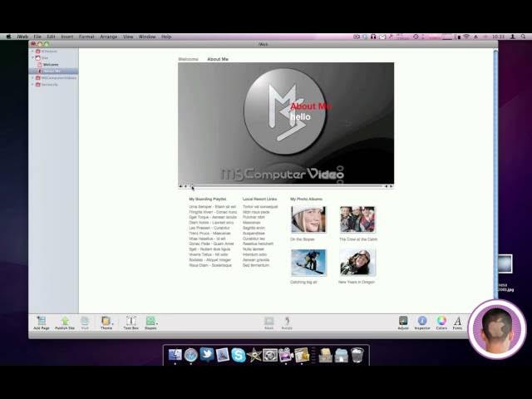Open the Theme chooser dropdown
The width and height of the screenshot is (532, 399).
point(106,321)
